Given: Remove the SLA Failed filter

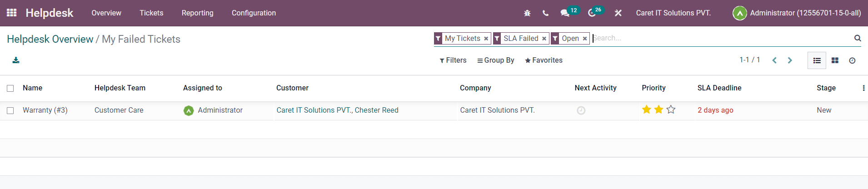Looking at the screenshot, I should point(544,39).
